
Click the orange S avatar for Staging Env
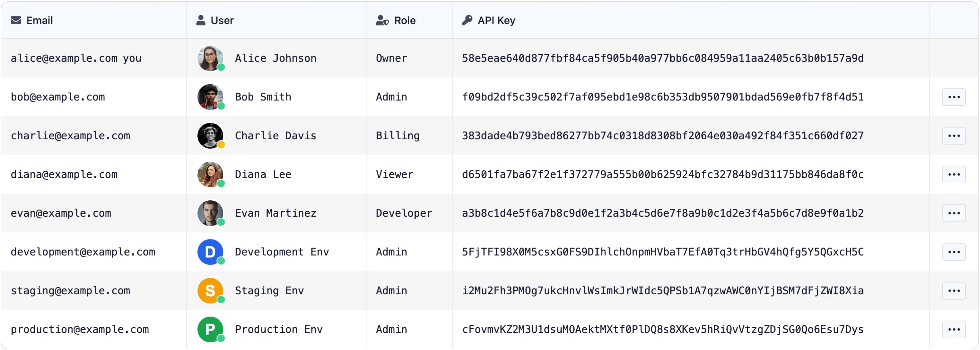click(x=210, y=291)
